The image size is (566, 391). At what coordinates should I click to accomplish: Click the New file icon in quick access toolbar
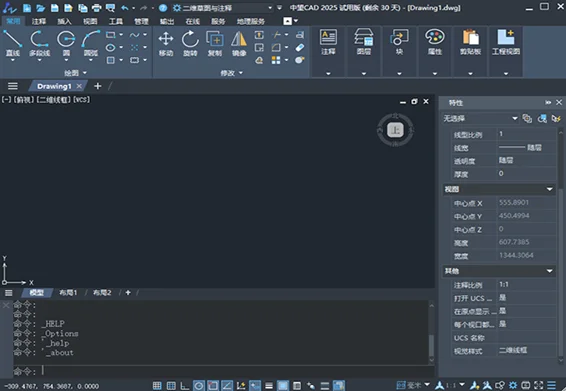[27, 8]
